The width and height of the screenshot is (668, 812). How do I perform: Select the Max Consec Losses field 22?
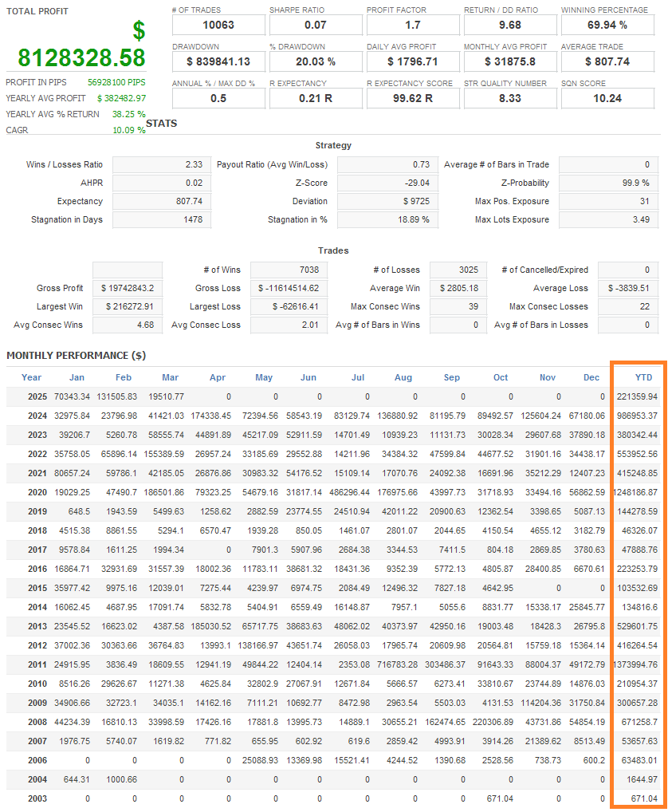[628, 306]
